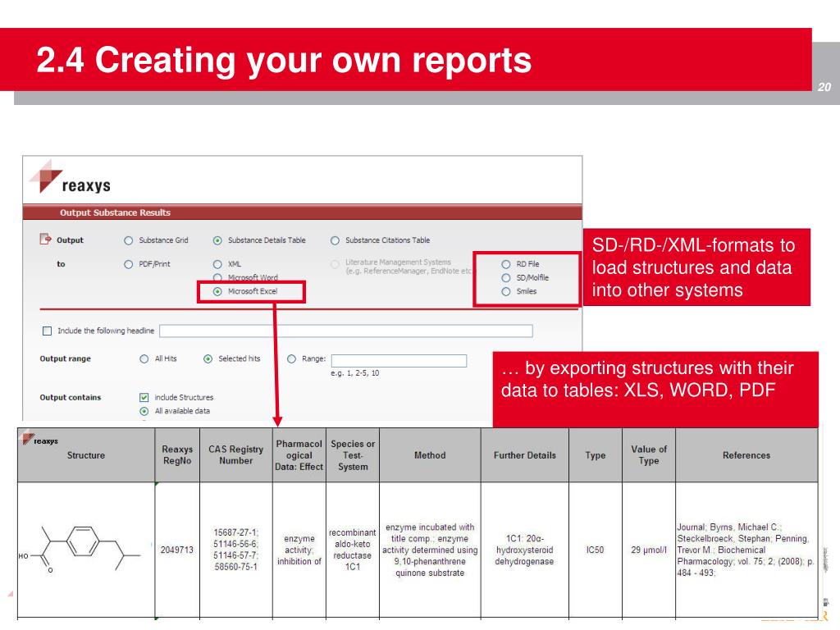Viewport: 840px width, 630px height.
Task: Select the Substance Citations Table option
Action: 335,240
